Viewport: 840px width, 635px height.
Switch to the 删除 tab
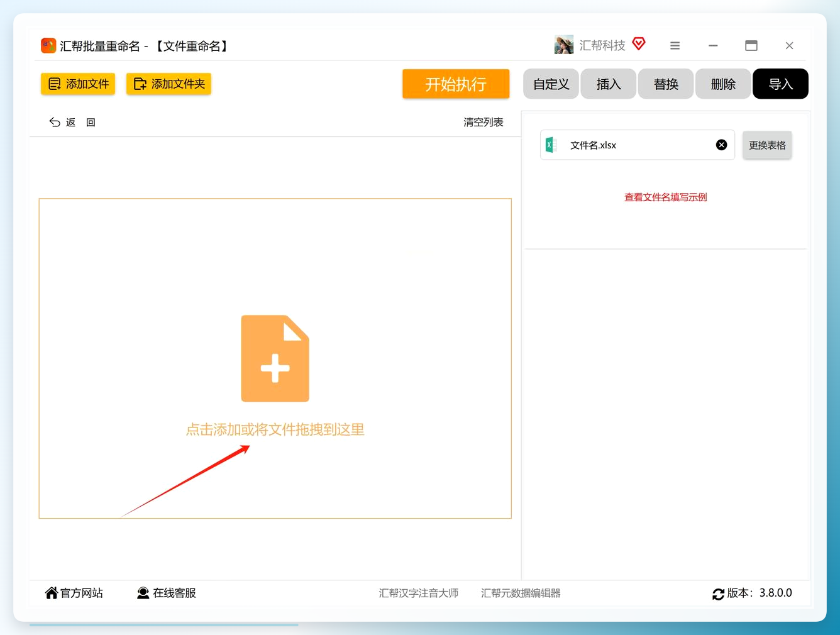(x=723, y=84)
